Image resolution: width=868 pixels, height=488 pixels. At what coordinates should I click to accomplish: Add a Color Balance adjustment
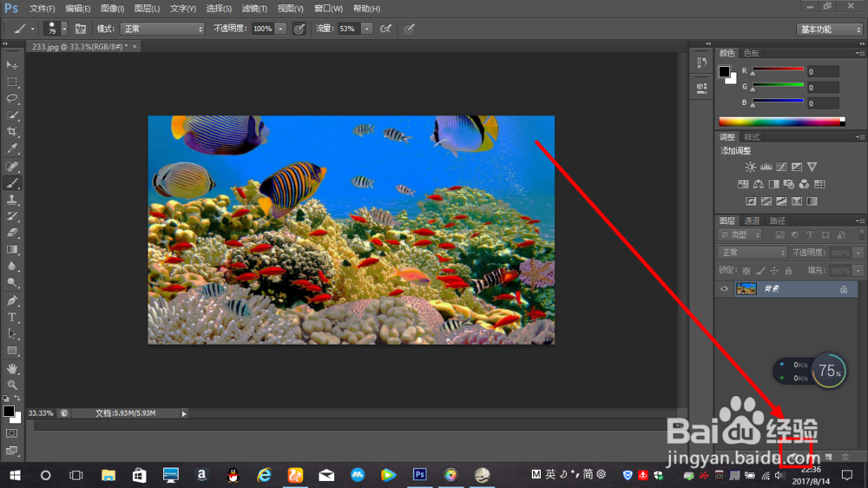tap(759, 184)
